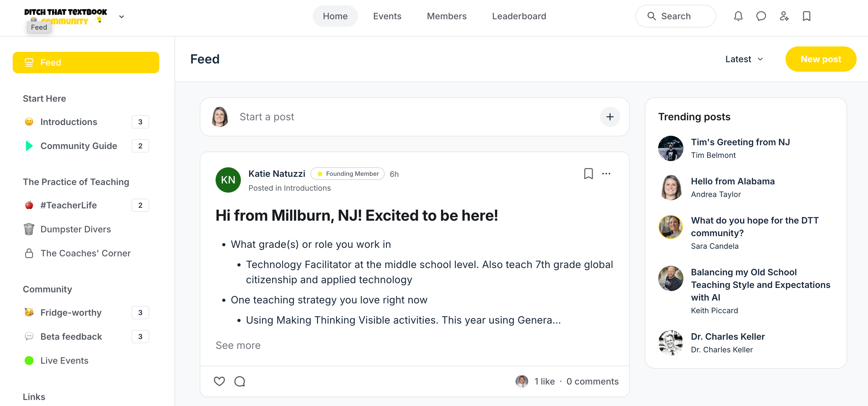Open the Dumpster Divers space

click(x=76, y=229)
